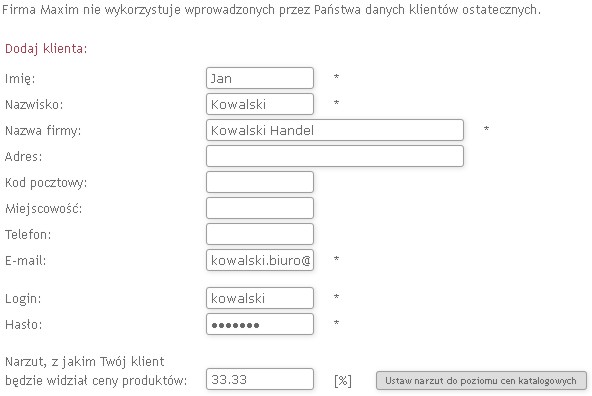Click the Hasło label text
This screenshot has width=592, height=396.
23,324
